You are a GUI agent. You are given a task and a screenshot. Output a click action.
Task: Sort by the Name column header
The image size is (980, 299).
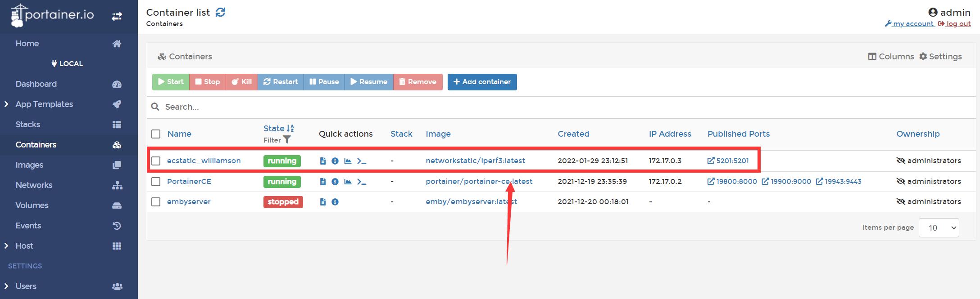179,134
